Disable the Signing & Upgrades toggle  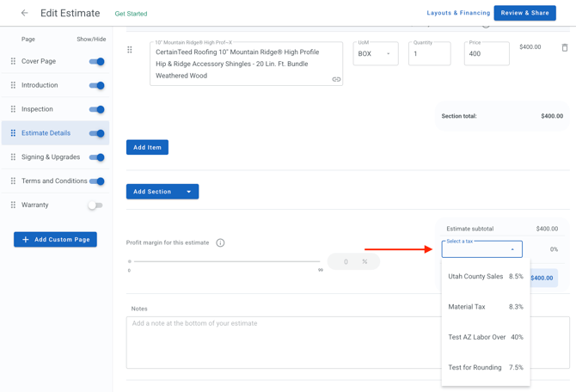pos(96,157)
